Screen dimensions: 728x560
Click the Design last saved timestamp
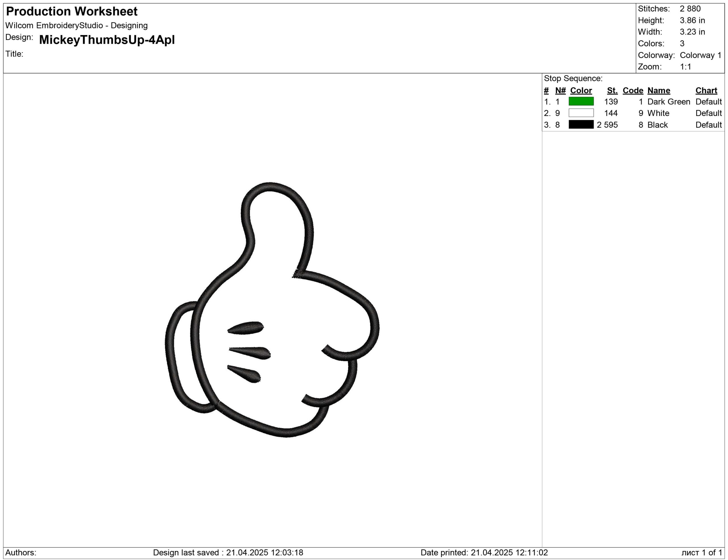click(228, 552)
